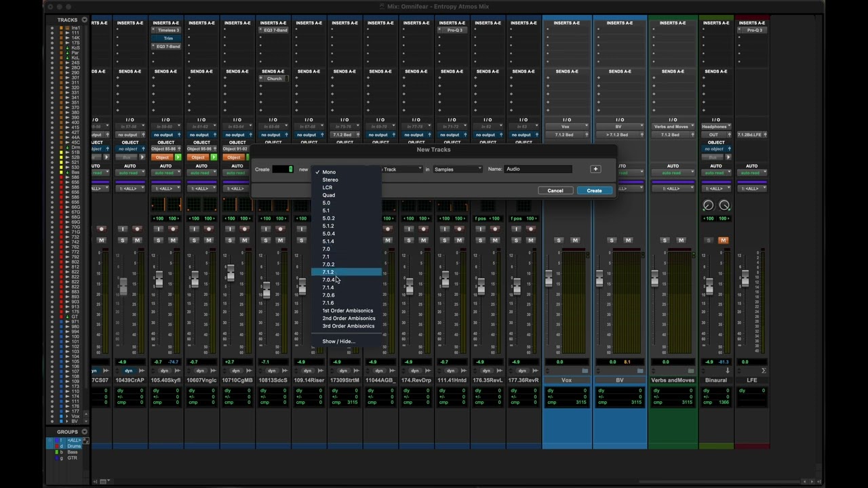This screenshot has height=488, width=868.
Task: Toggle the orange Object button on the 105.40Skyfl track
Action: point(162,157)
